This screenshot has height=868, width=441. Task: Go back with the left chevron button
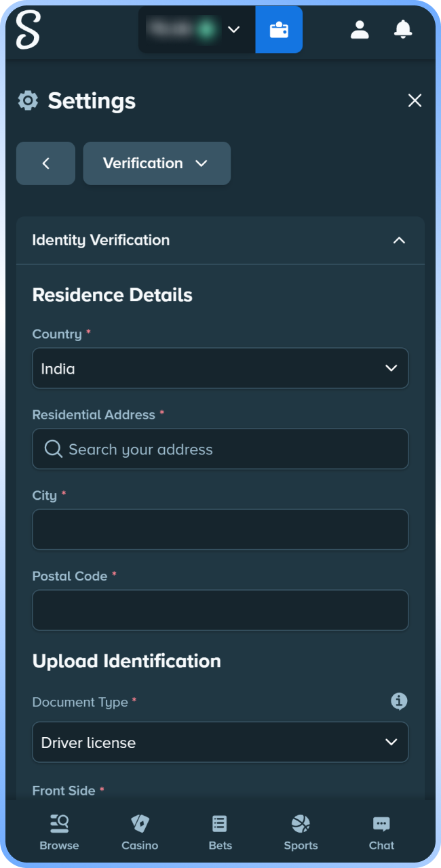point(45,163)
